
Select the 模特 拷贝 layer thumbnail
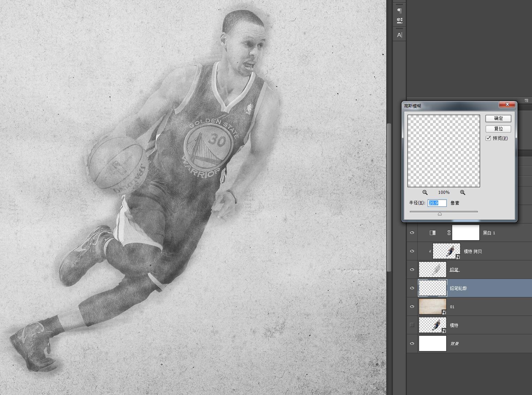[447, 251]
